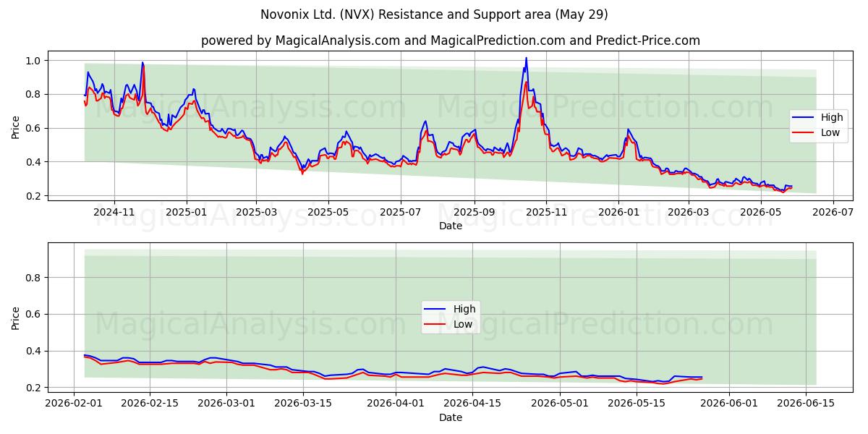The width and height of the screenshot is (868, 434).
Task: Click the bottom chart y-axis value '0.6'
Action: coord(35,315)
